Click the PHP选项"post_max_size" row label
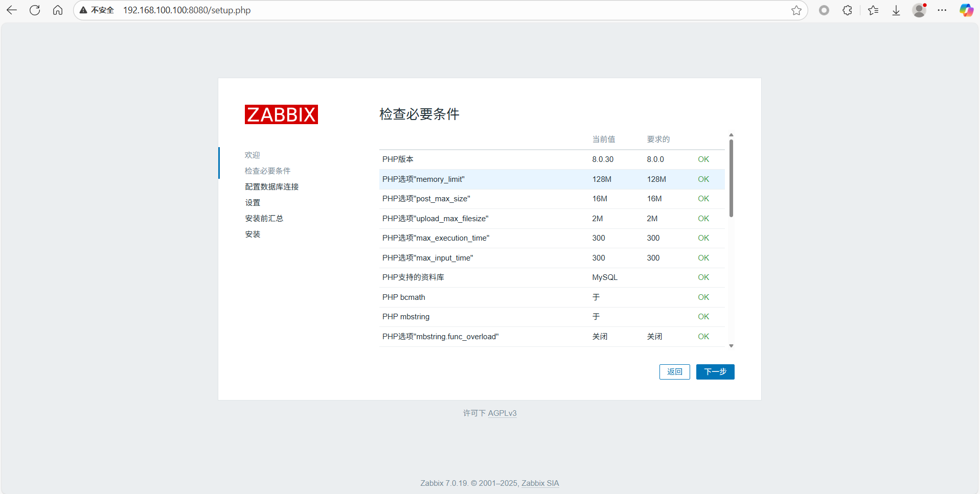 point(426,199)
